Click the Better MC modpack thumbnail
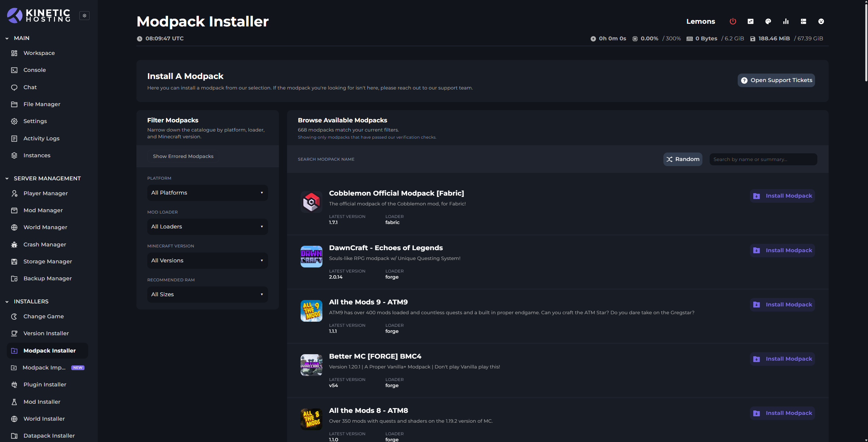Screen dimensions: 868x442 tap(312, 365)
